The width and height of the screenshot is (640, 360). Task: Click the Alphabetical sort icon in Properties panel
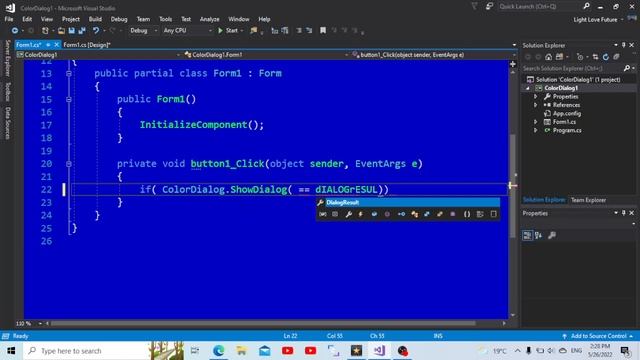click(538, 236)
